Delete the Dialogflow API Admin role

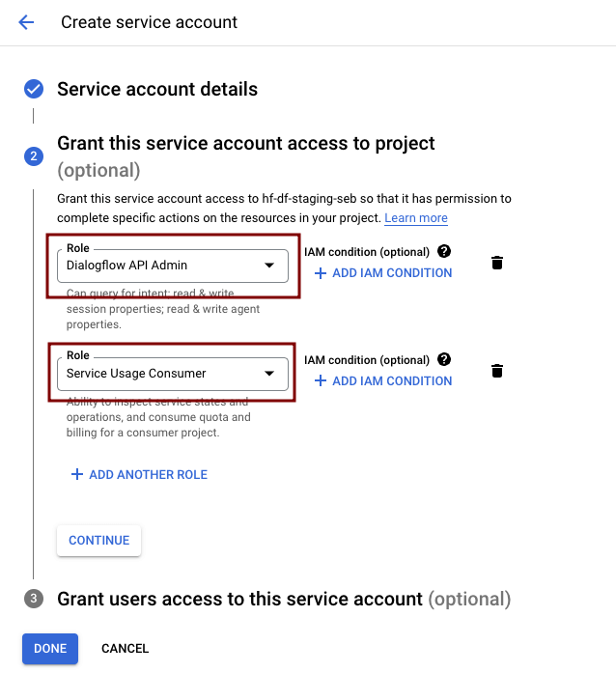tap(497, 263)
